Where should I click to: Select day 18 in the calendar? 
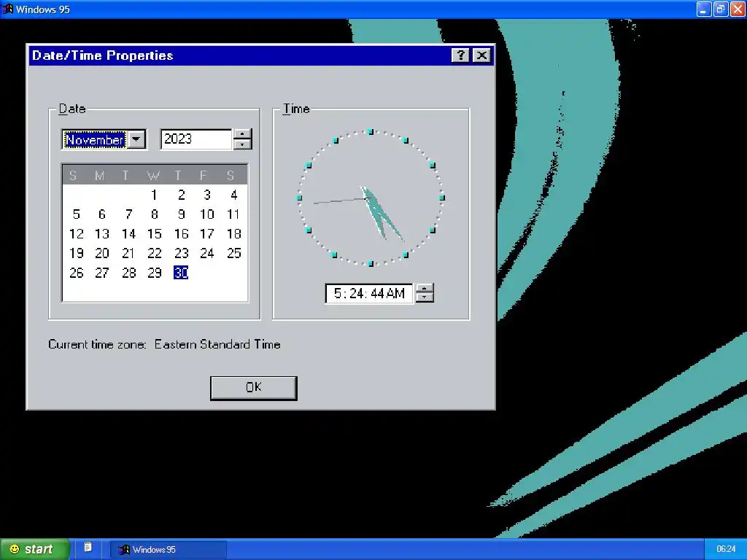coord(233,234)
